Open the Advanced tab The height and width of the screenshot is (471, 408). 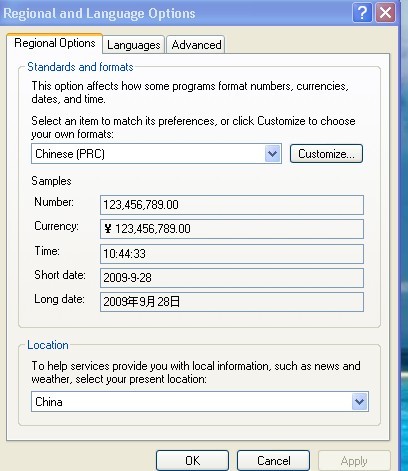point(196,45)
